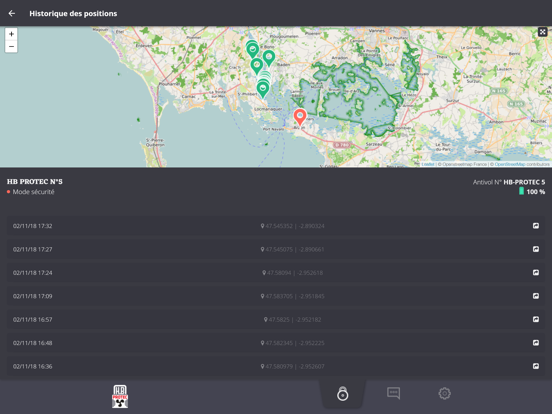Zoom in on the map with plus button

(11, 34)
